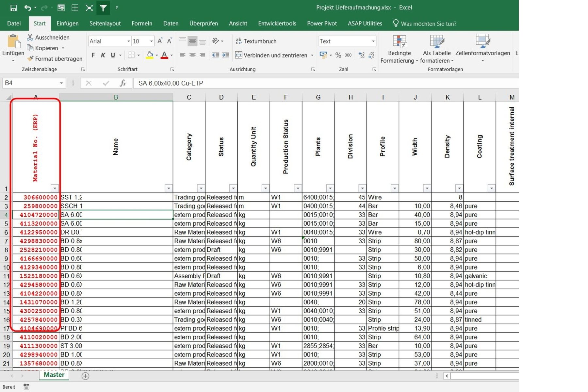588x392 pixels.
Task: Center cell text horizontally
Action: (x=193, y=55)
